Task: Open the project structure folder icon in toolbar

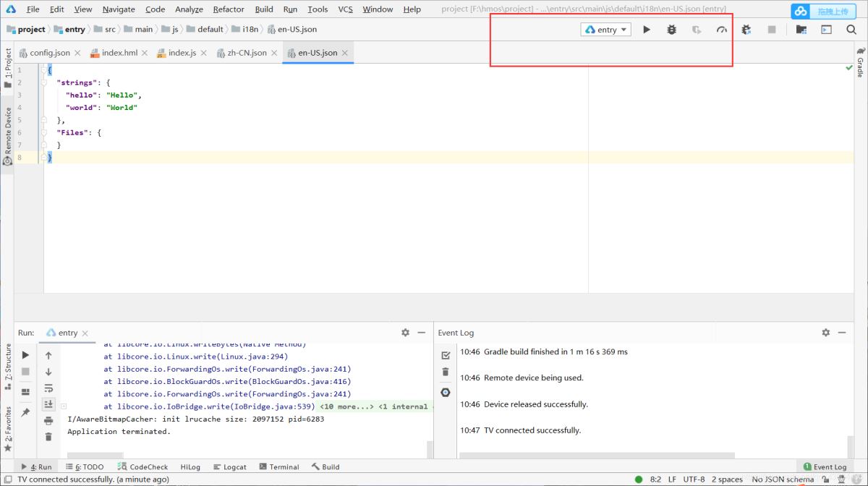Action: (801, 30)
